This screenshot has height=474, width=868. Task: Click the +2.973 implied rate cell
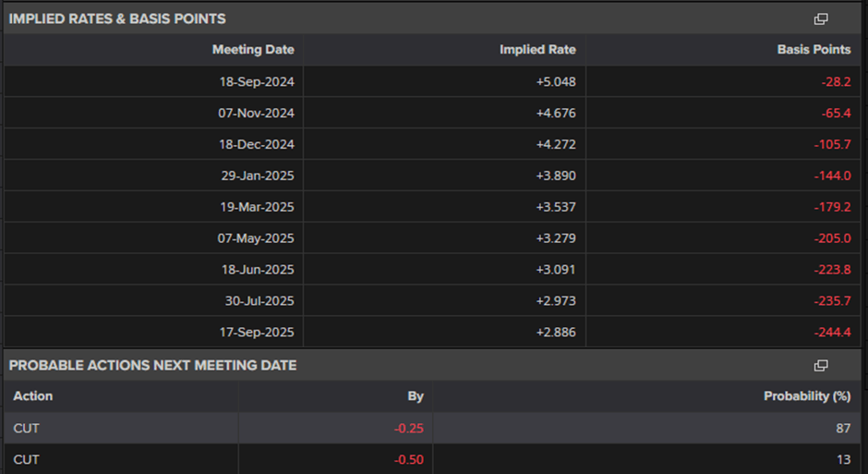[556, 301]
